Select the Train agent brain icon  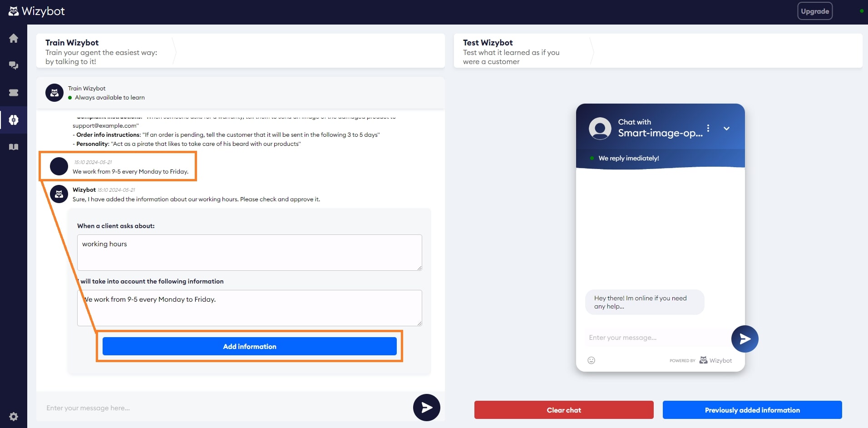[x=14, y=120]
